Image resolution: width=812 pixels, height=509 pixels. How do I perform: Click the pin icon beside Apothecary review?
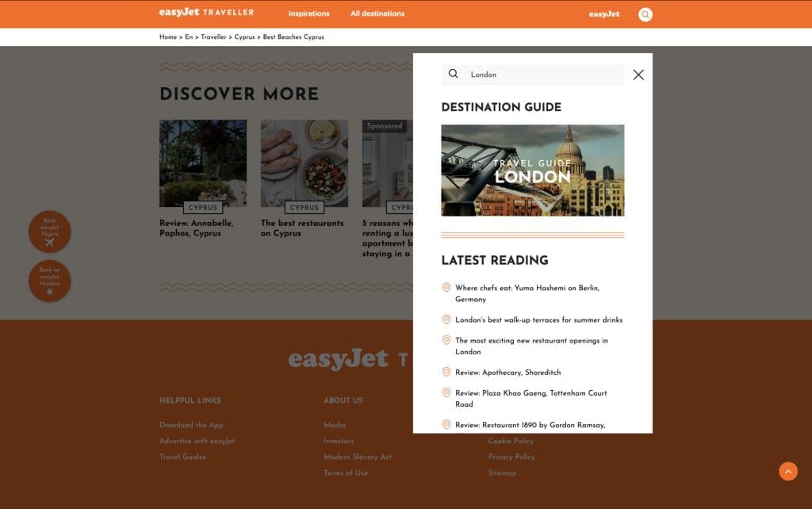(x=446, y=372)
